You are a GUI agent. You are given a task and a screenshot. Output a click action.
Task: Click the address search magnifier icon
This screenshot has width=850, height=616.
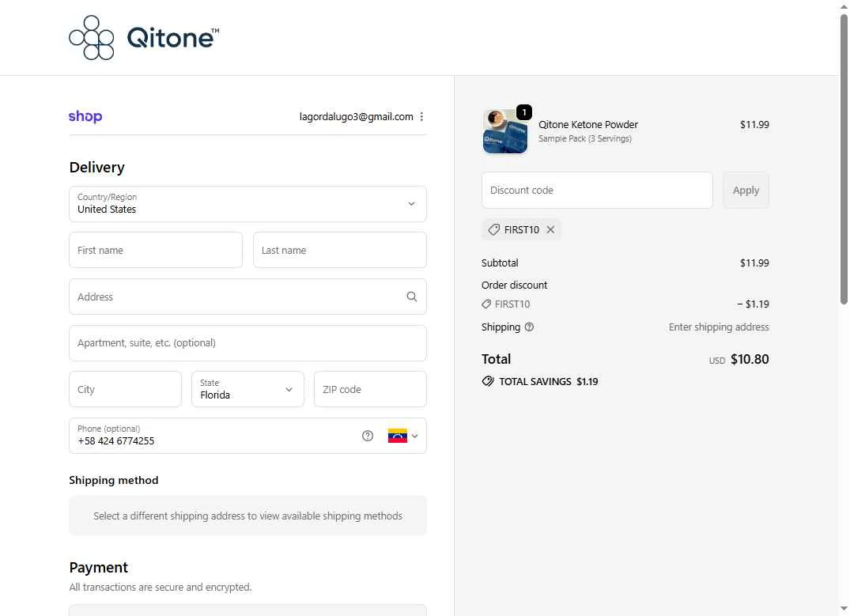412,297
